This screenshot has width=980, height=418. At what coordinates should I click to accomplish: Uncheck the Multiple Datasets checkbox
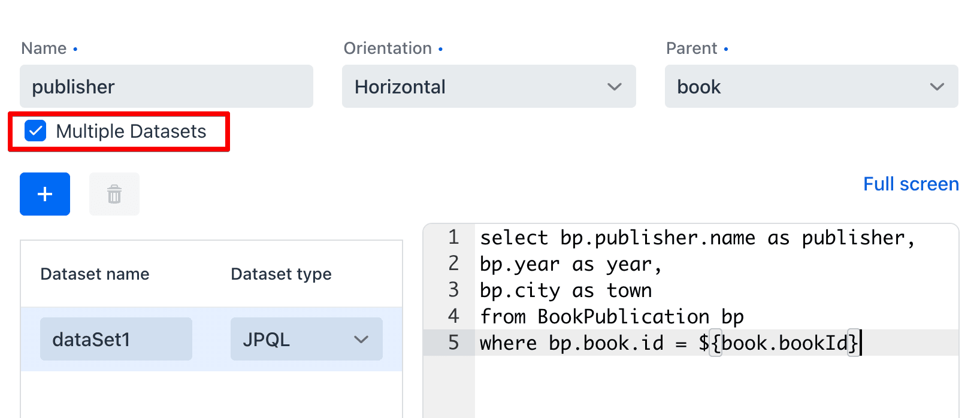(35, 131)
